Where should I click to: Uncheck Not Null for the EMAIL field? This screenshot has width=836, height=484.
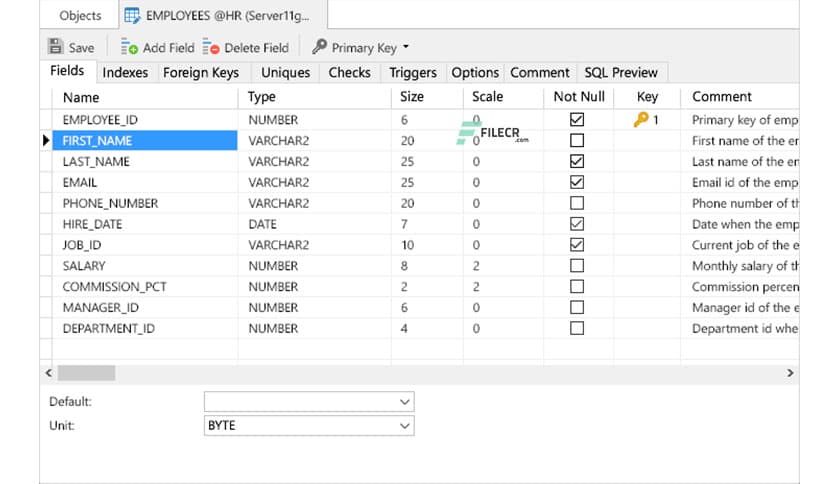tap(576, 182)
